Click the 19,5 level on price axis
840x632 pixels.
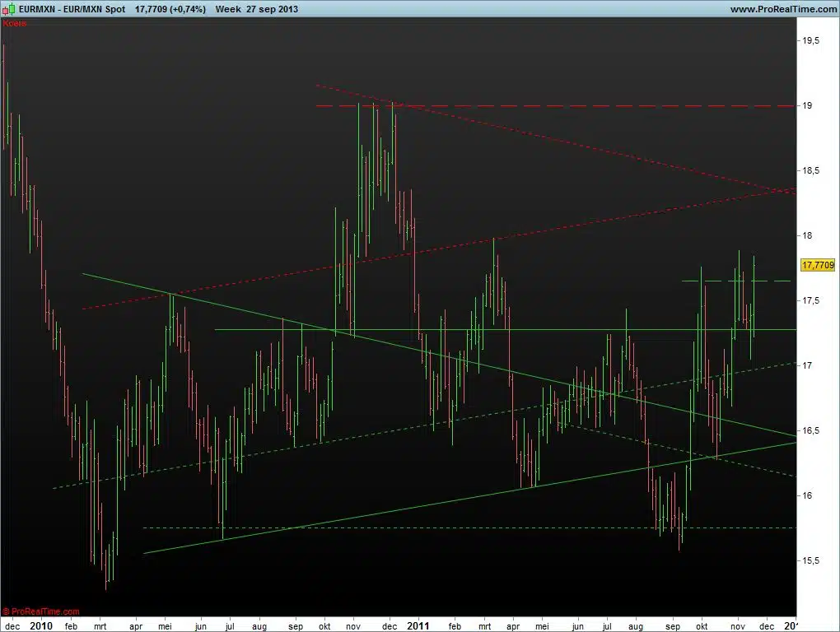tap(811, 40)
